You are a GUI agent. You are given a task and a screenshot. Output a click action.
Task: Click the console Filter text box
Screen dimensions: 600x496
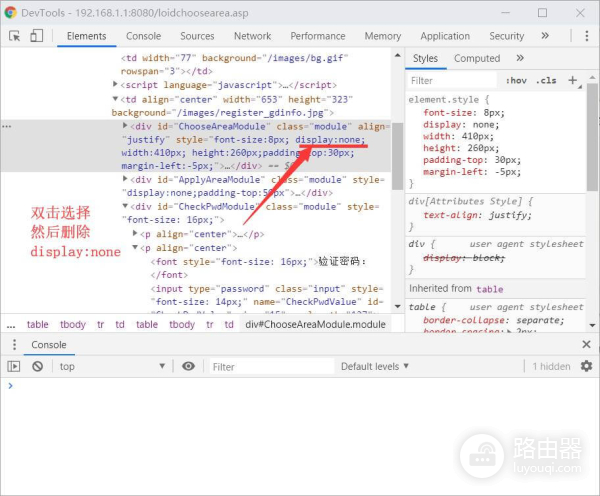pos(265,367)
